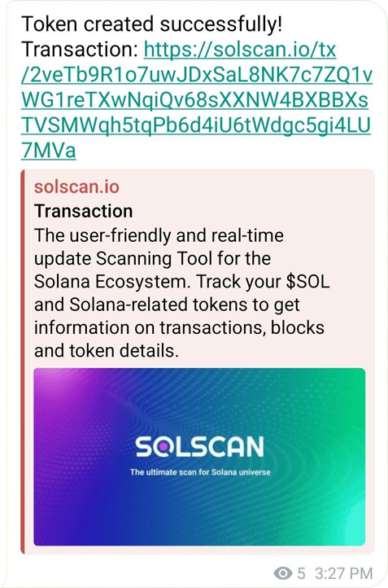This screenshot has width=388, height=588.
Task: Click link line starting with TVSMWqh5tqPb6d4i
Action: [x=196, y=125]
